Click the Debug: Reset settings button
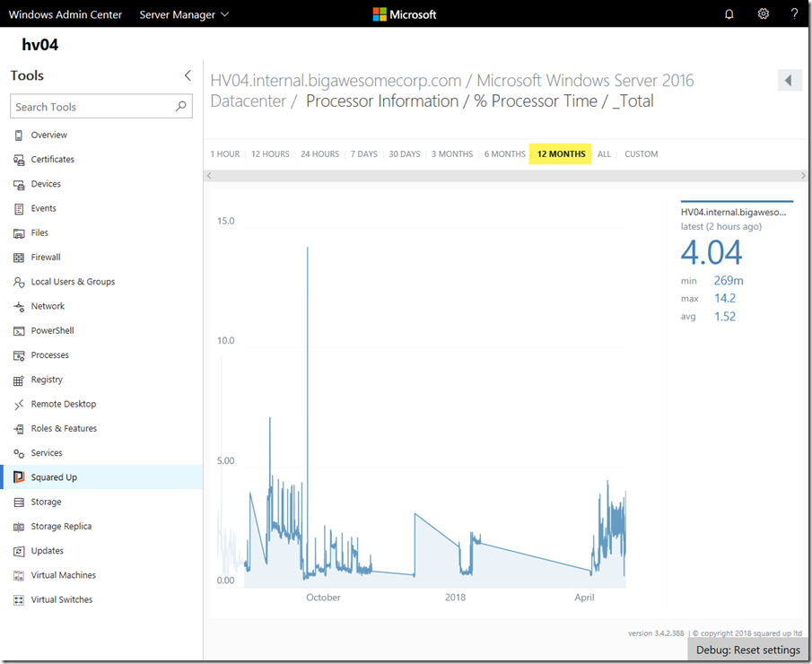Screen dimensions: 812x664 click(747, 650)
